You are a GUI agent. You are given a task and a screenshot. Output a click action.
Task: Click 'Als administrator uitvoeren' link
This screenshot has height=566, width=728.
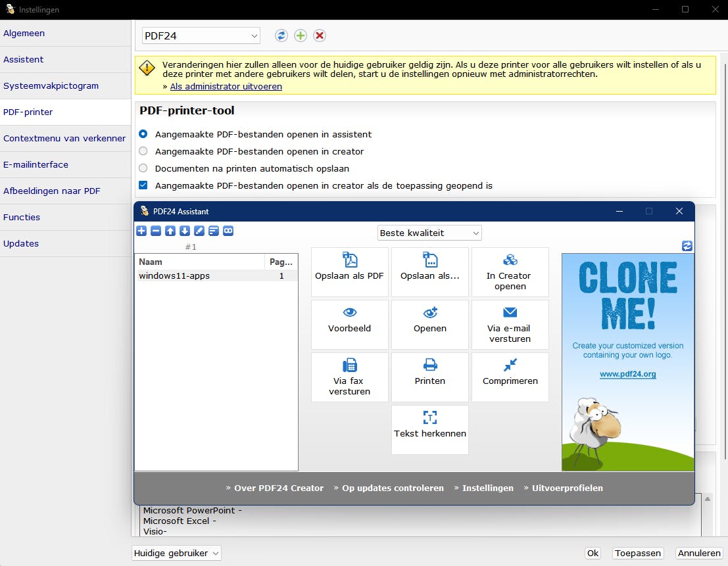226,86
